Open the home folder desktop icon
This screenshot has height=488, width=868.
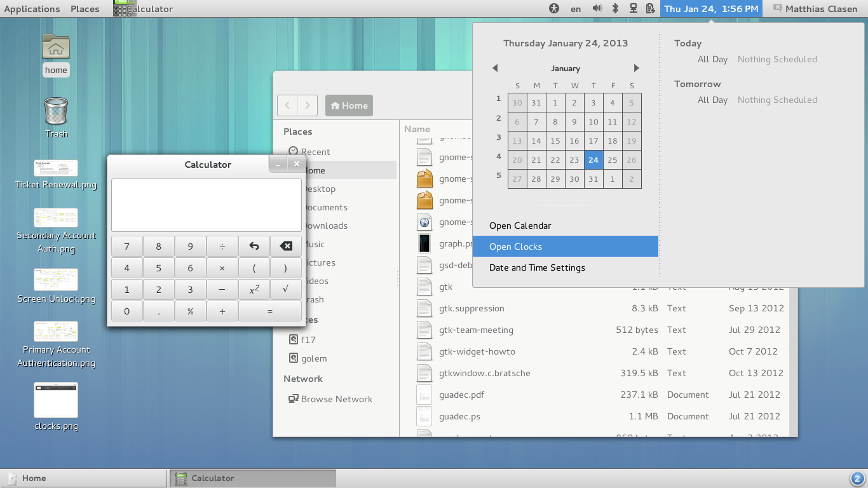(56, 47)
